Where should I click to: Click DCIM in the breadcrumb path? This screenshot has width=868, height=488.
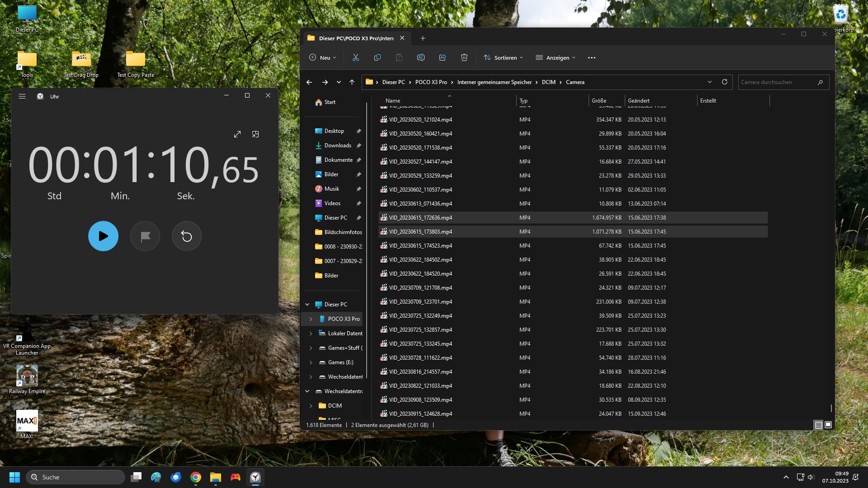548,82
